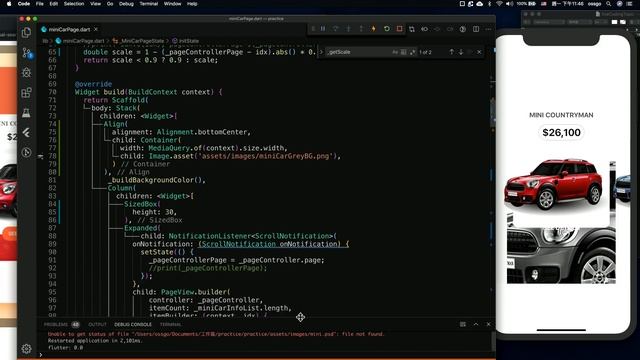The image size is (640, 360).
Task: Click _buildBackgroundColor() on line 81
Action: pos(156,180)
